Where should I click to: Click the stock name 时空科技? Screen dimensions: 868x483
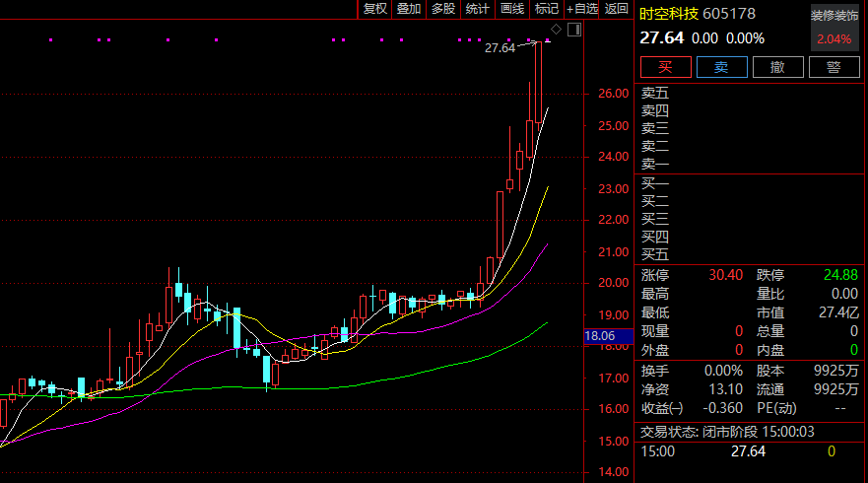[668, 14]
